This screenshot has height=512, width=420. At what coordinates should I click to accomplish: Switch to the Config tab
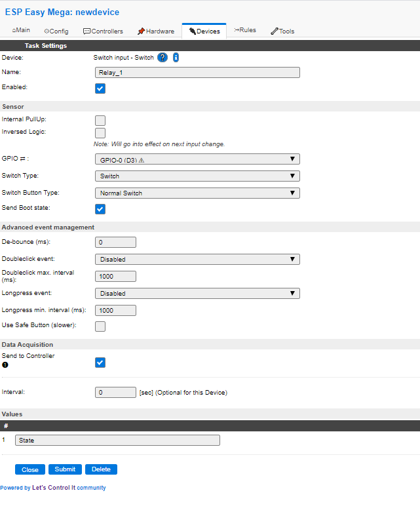(x=56, y=31)
